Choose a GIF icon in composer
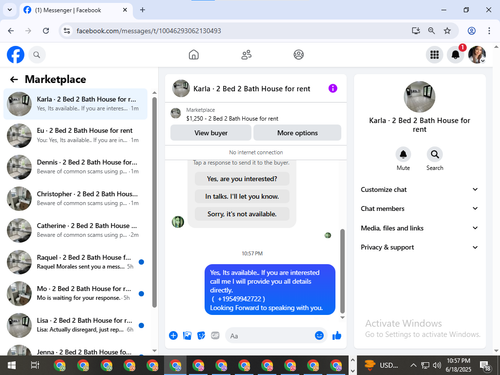The width and height of the screenshot is (500, 375). [x=215, y=335]
